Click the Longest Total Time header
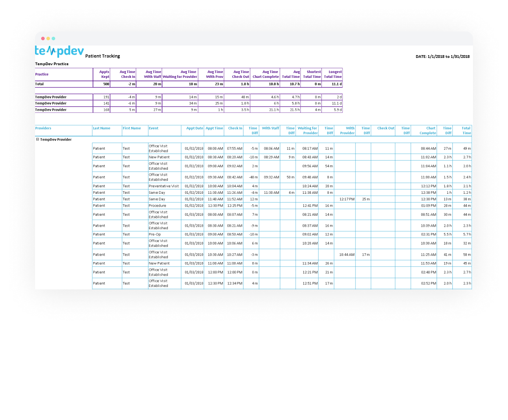Screen dimensions: 508x420 click(x=332, y=74)
